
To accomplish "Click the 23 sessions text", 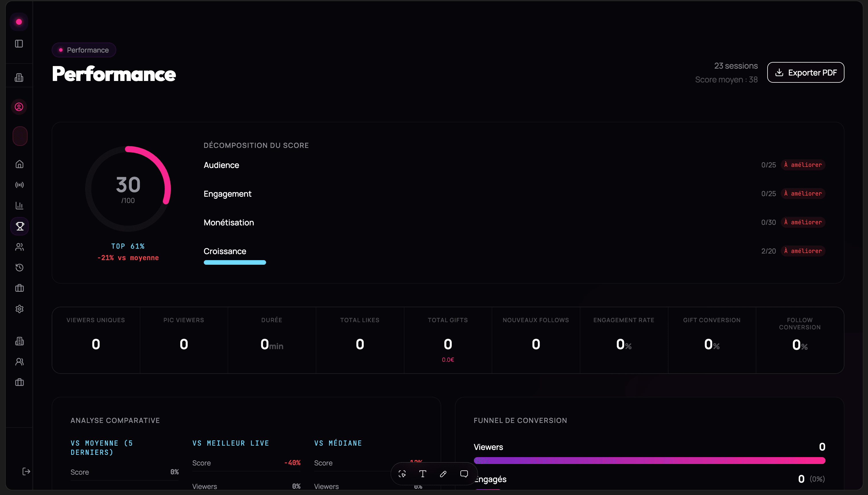I will point(736,66).
